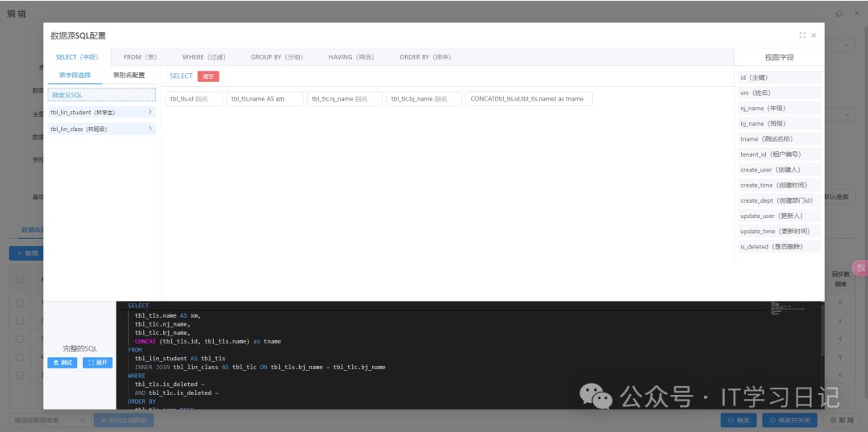
Task: Go to ORDER BY（排序）tab
Action: point(426,57)
